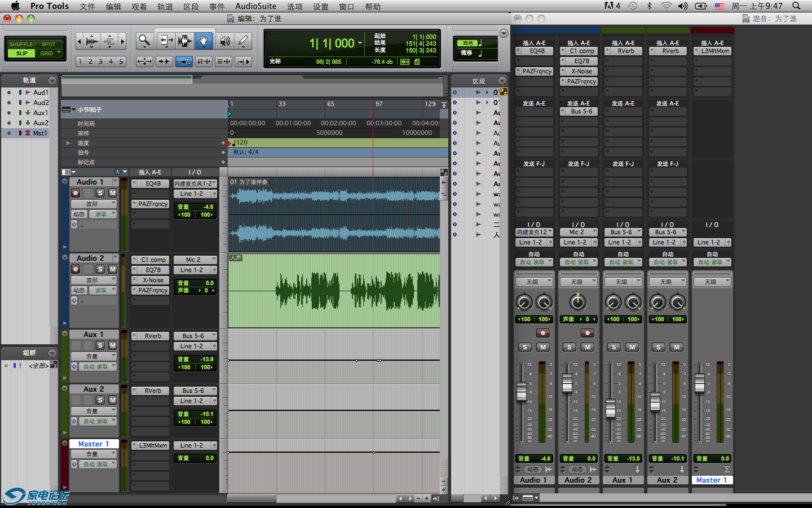Select the Trim tool in toolbar
Image resolution: width=812 pixels, height=508 pixels.
pos(166,41)
